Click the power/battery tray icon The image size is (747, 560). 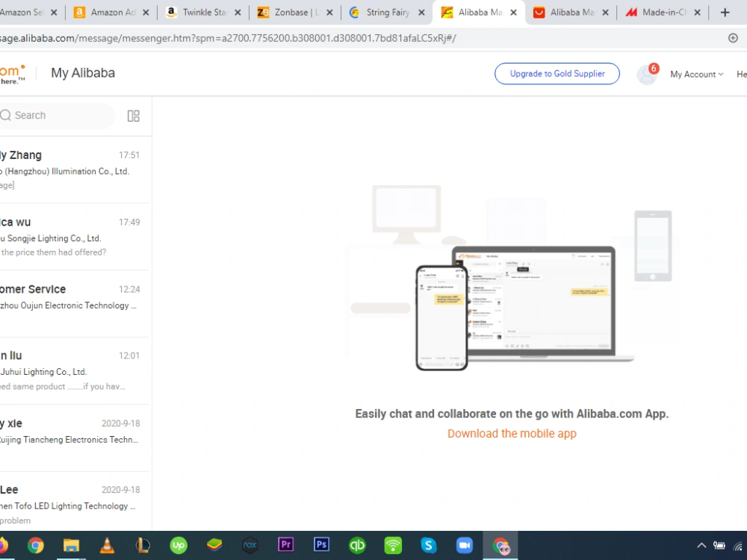tap(719, 546)
